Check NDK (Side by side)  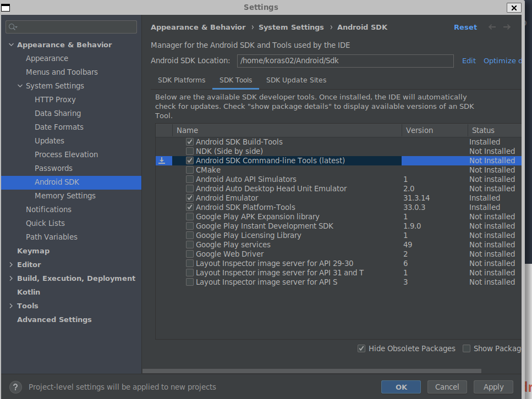click(x=190, y=151)
